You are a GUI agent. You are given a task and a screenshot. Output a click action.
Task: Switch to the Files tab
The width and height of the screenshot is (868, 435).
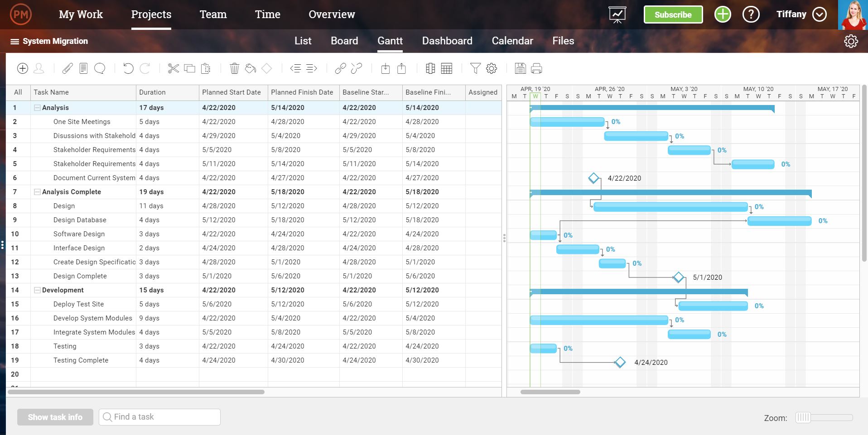(563, 41)
